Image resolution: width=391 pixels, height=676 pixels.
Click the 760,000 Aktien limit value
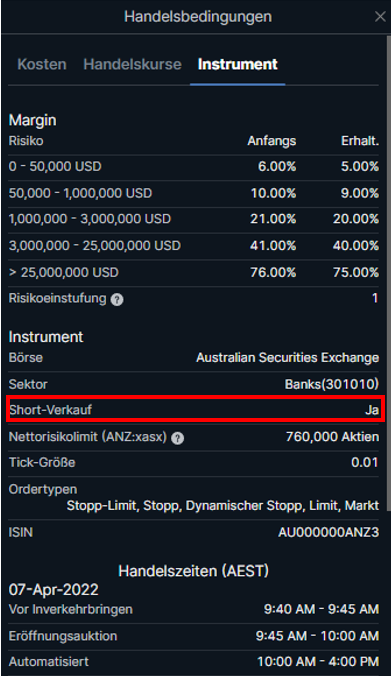tap(332, 437)
